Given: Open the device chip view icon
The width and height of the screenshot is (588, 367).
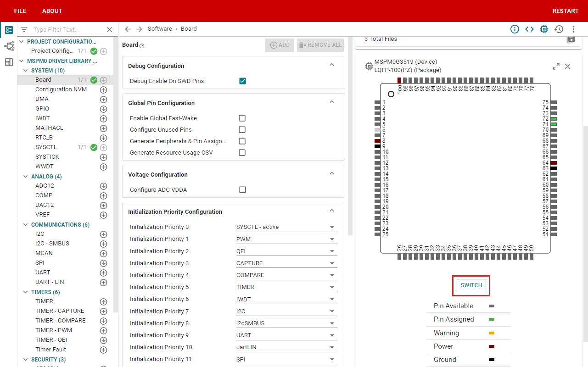Looking at the screenshot, I should tap(544, 29).
